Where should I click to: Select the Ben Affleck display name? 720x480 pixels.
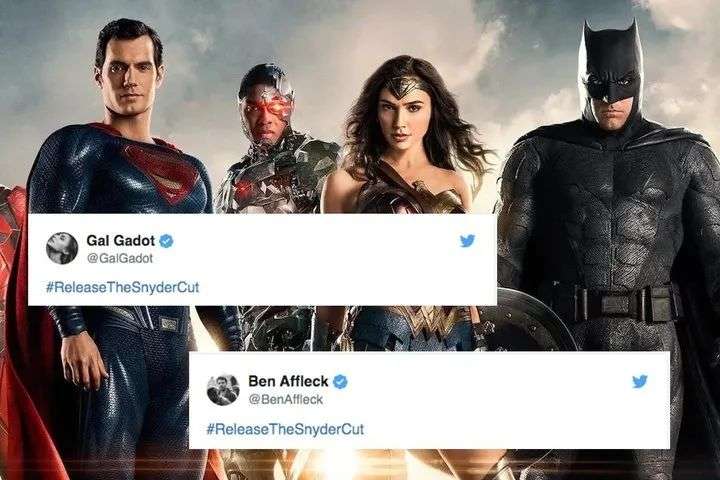click(288, 381)
